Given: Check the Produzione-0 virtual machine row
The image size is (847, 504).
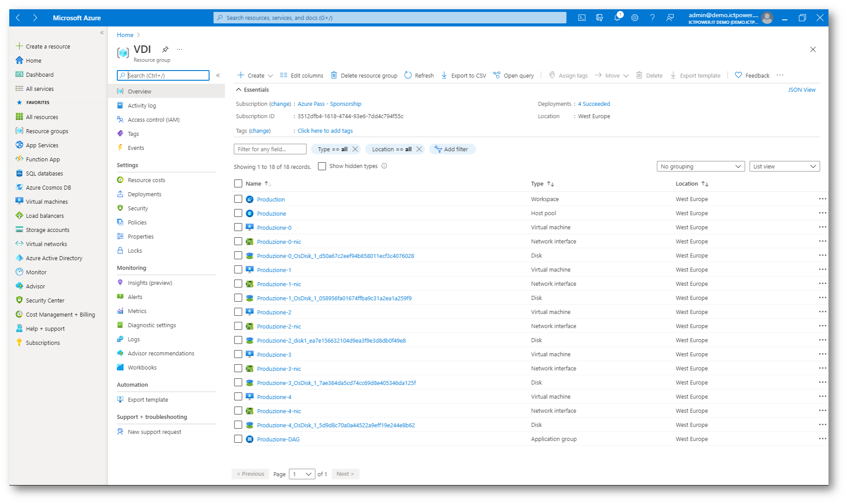Looking at the screenshot, I should (238, 227).
